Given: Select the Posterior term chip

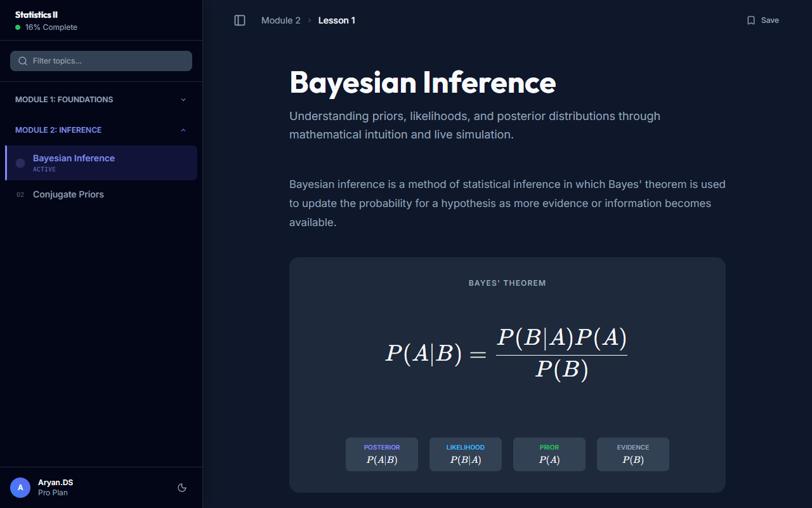Looking at the screenshot, I should (382, 454).
